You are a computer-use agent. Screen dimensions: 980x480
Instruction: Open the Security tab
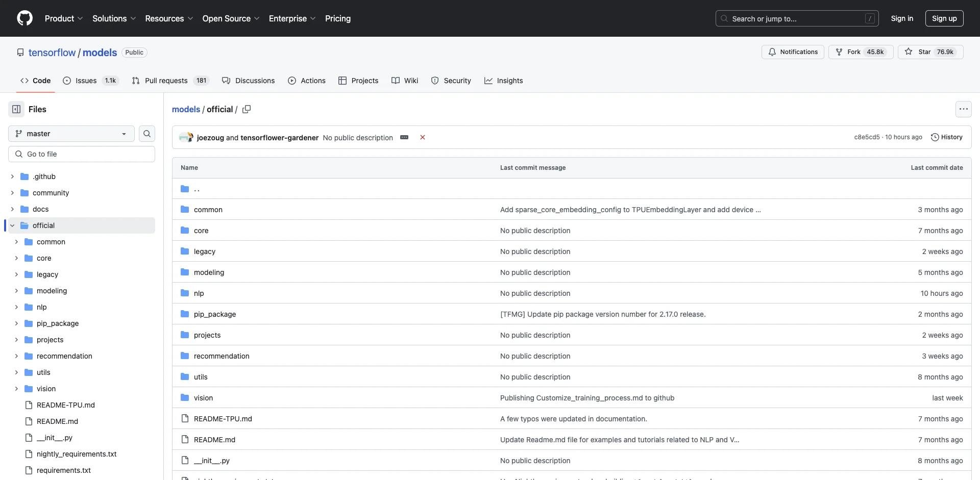tap(451, 81)
